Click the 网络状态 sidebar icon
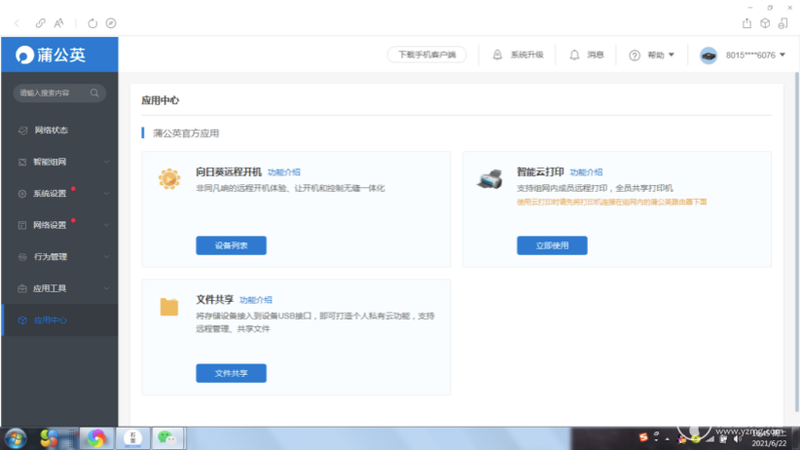Viewport: 800px width, 450px height. 22,130
